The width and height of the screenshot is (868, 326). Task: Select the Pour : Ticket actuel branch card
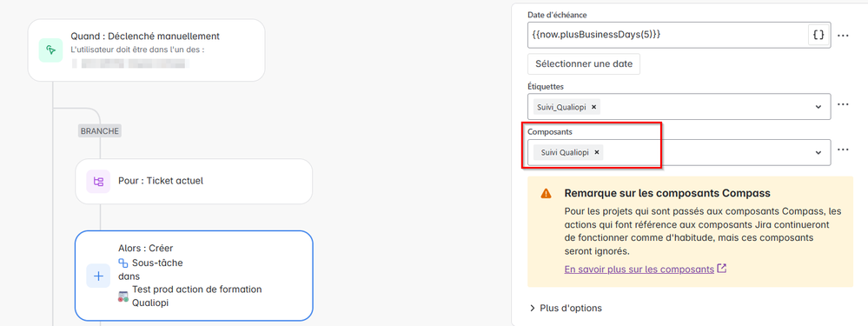(194, 182)
